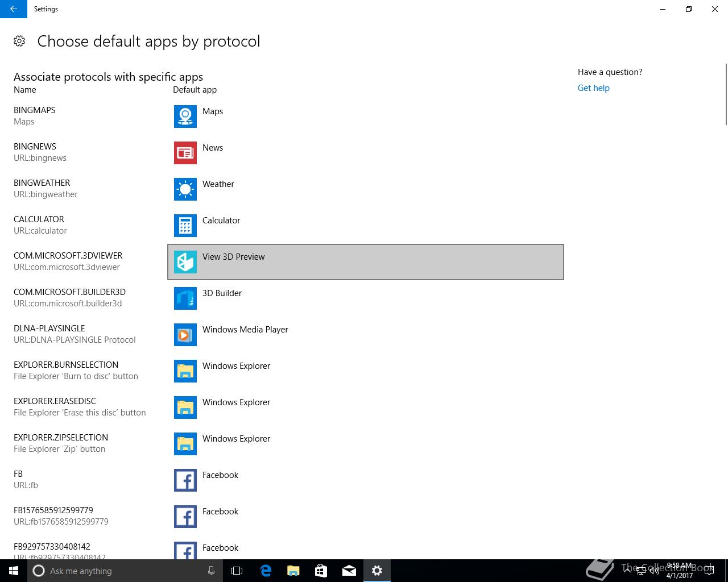728x582 pixels.
Task: Click the COM.MICROSOFT.BUILDER3D protocol name
Action: (x=69, y=292)
